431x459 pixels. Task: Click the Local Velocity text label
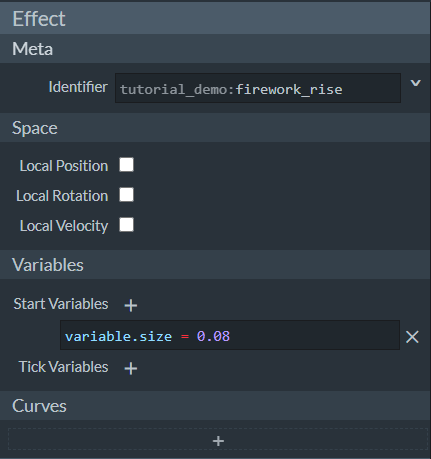[64, 226]
